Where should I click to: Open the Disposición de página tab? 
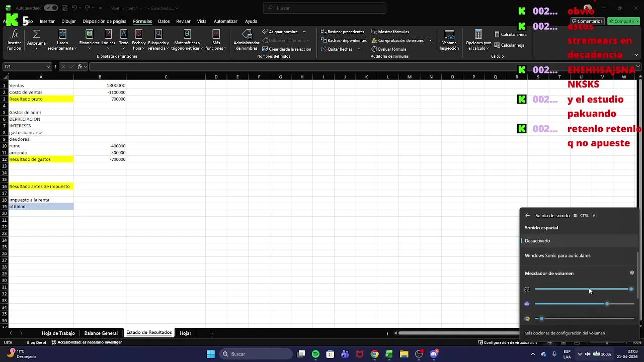coord(105,21)
